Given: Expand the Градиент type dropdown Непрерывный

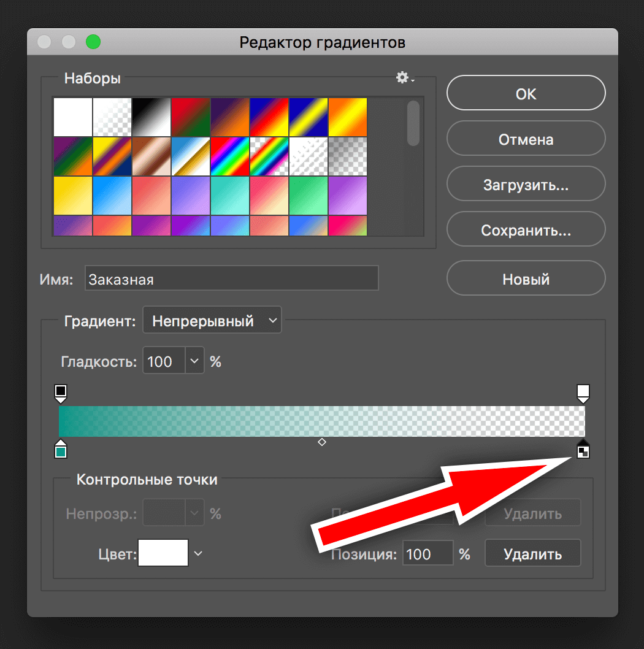Looking at the screenshot, I should pyautogui.click(x=212, y=321).
